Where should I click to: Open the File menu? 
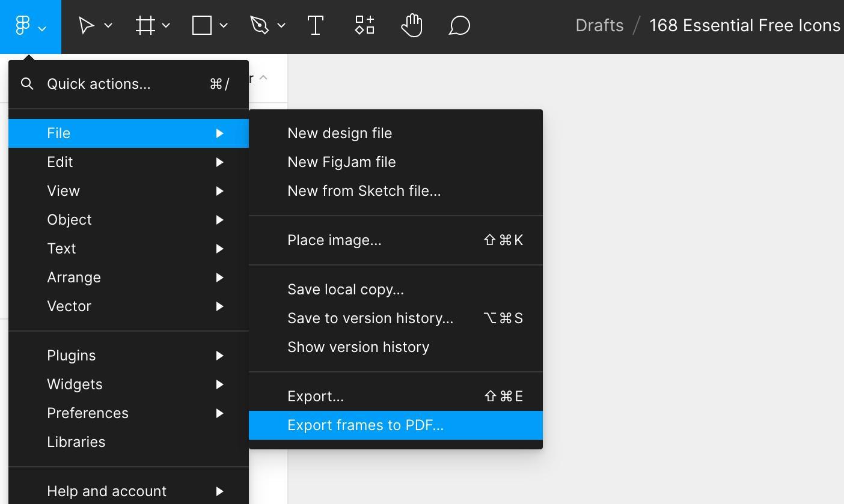tap(129, 133)
